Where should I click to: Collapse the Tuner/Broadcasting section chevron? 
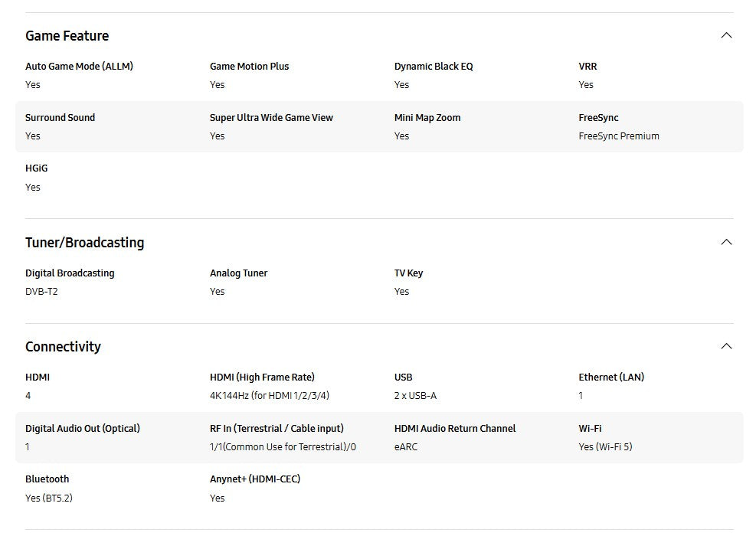click(726, 242)
